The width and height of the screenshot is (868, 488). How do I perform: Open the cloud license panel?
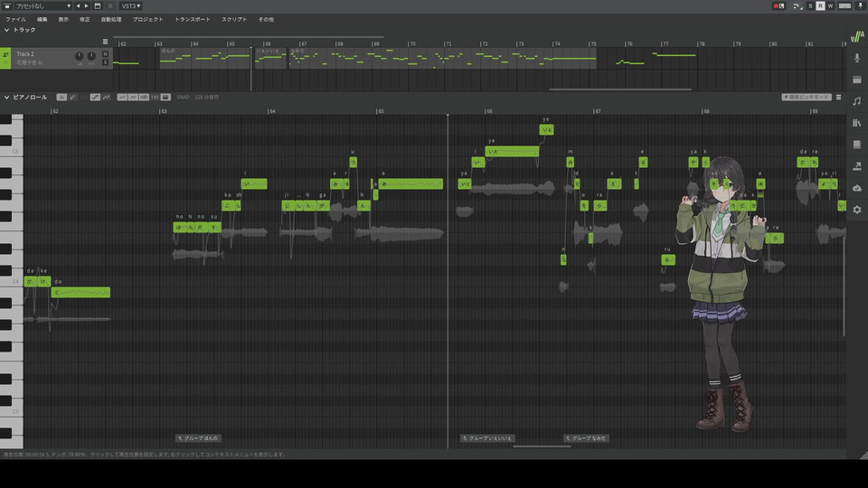tap(857, 188)
